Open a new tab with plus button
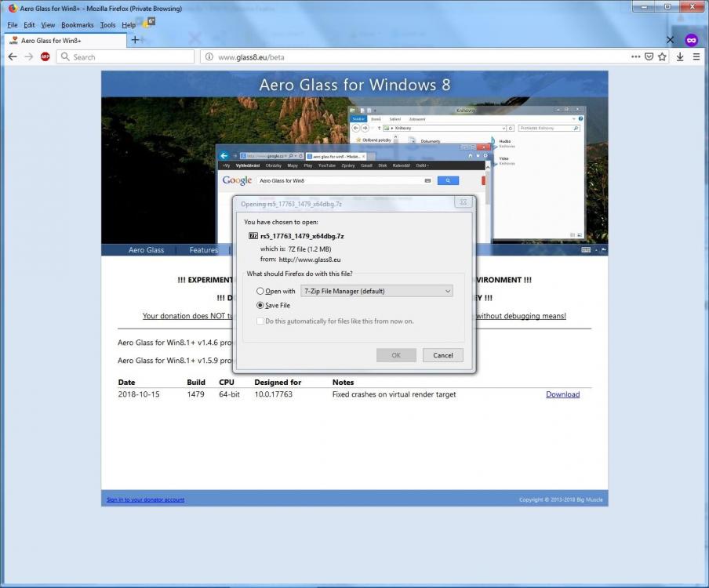 [x=135, y=40]
